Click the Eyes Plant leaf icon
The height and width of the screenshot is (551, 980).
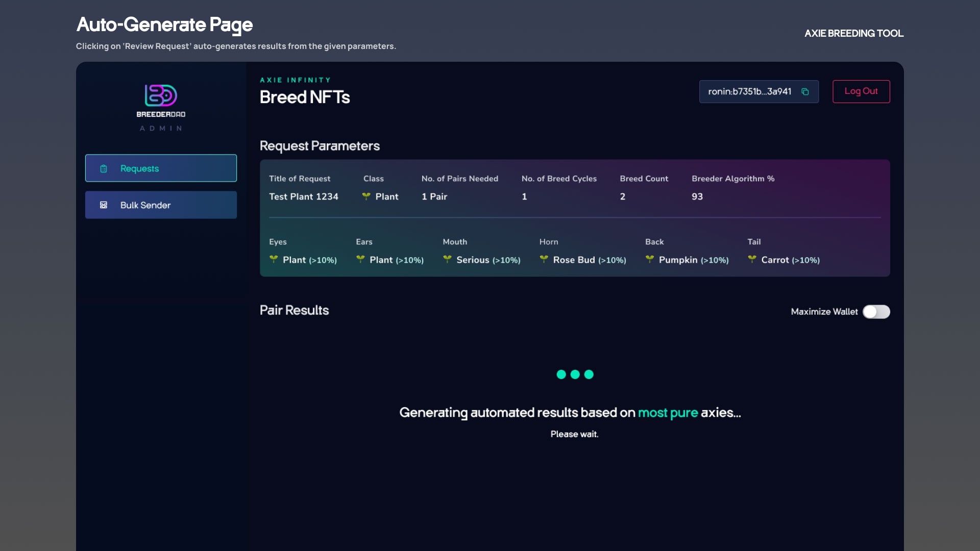(274, 259)
